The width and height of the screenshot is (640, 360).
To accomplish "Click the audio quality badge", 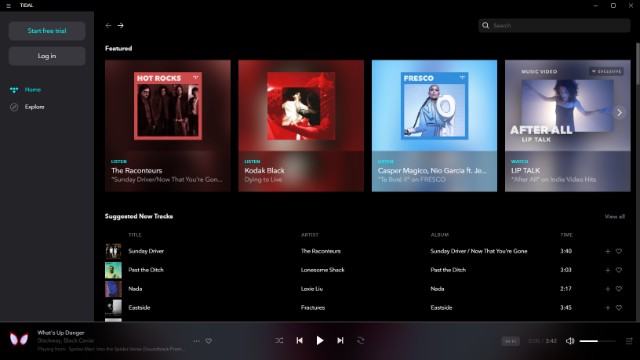I will tap(511, 341).
